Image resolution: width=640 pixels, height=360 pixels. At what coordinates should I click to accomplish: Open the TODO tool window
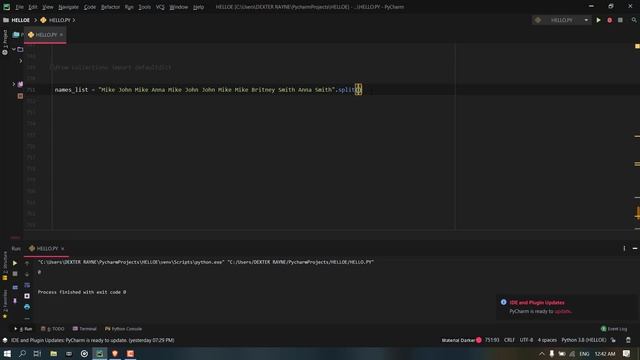(x=53, y=329)
